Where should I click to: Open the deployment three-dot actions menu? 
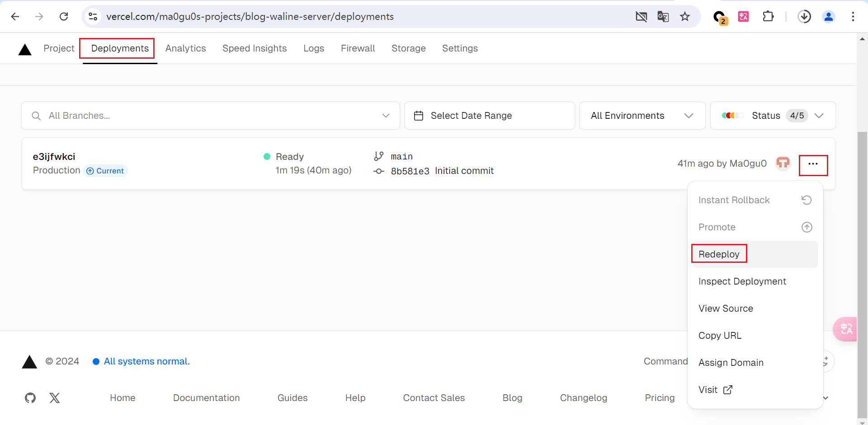813,164
